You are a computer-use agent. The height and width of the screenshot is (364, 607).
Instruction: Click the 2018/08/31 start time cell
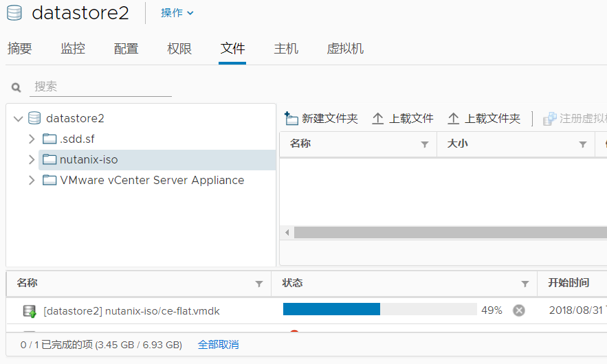[577, 310]
